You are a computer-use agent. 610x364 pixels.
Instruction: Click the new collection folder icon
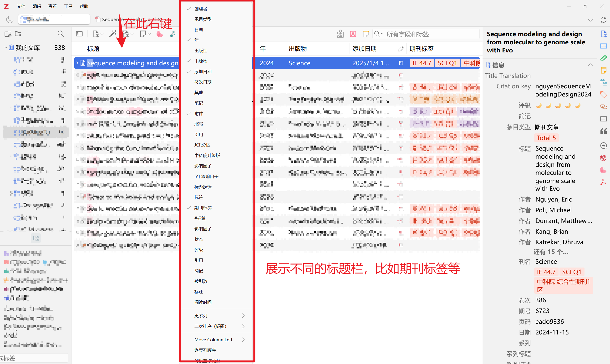8,34
